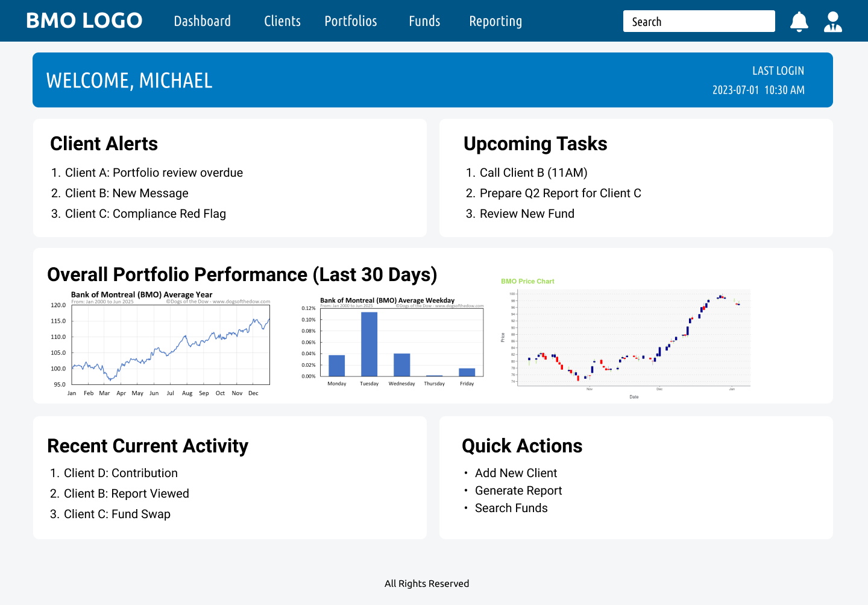Image resolution: width=868 pixels, height=605 pixels.
Task: Open activity 'Client C: Fund Swap'
Action: point(117,514)
